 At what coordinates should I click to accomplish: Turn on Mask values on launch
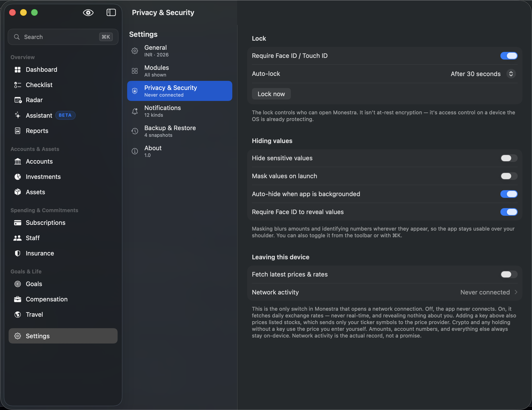(x=509, y=176)
